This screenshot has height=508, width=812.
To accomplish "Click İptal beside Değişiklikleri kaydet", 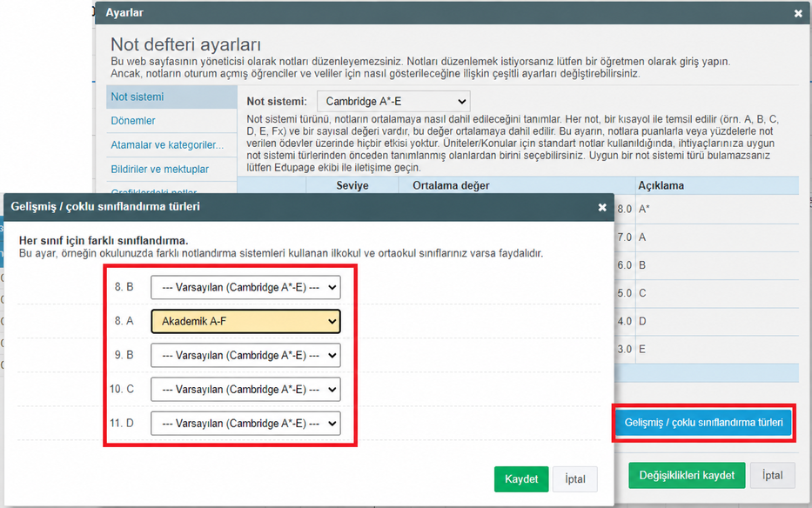I will pyautogui.click(x=772, y=475).
